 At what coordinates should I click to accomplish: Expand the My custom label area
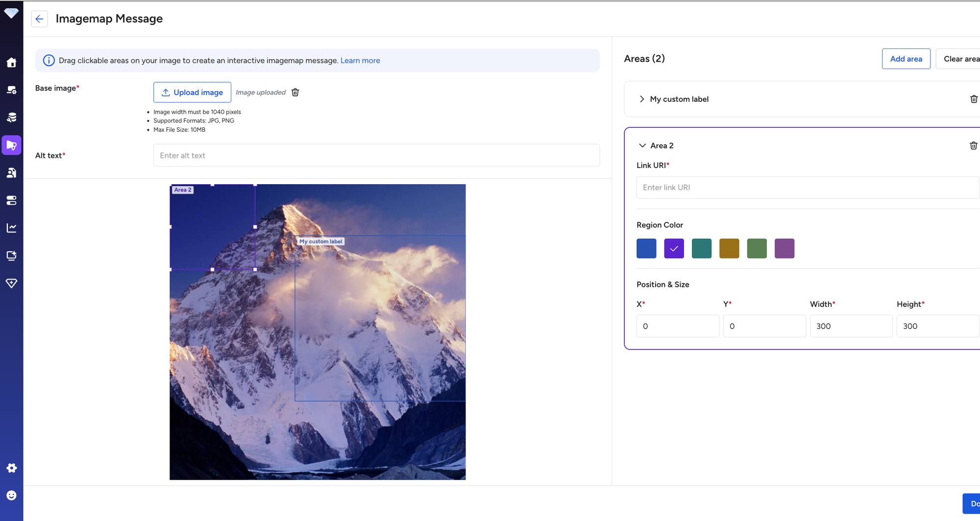tap(642, 99)
